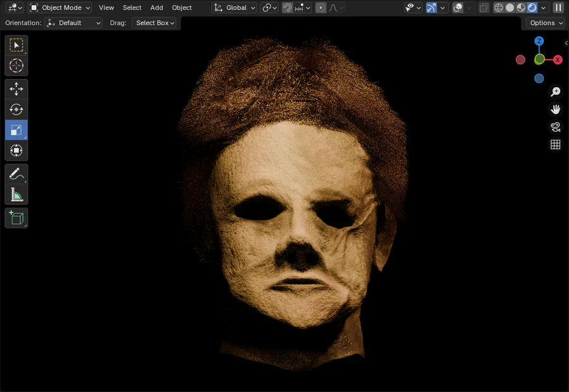Screen dimensions: 569x392
Task: Select the Scale tool
Action: tap(16, 130)
